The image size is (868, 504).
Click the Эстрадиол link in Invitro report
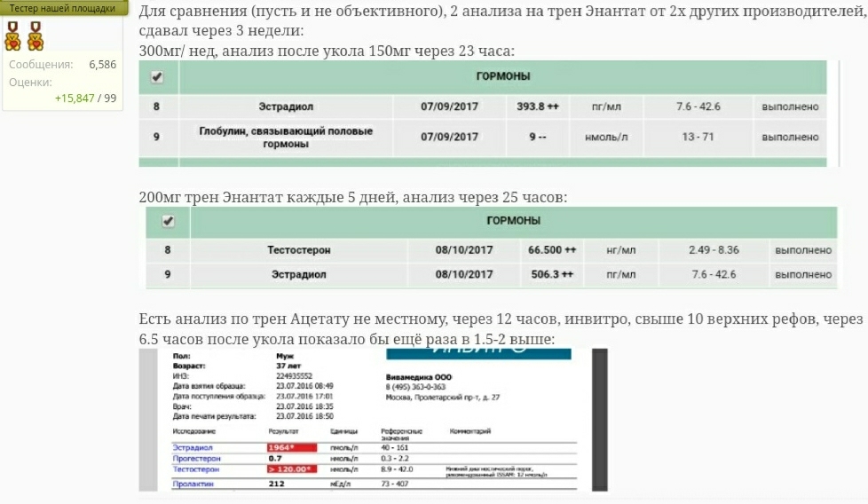point(192,447)
